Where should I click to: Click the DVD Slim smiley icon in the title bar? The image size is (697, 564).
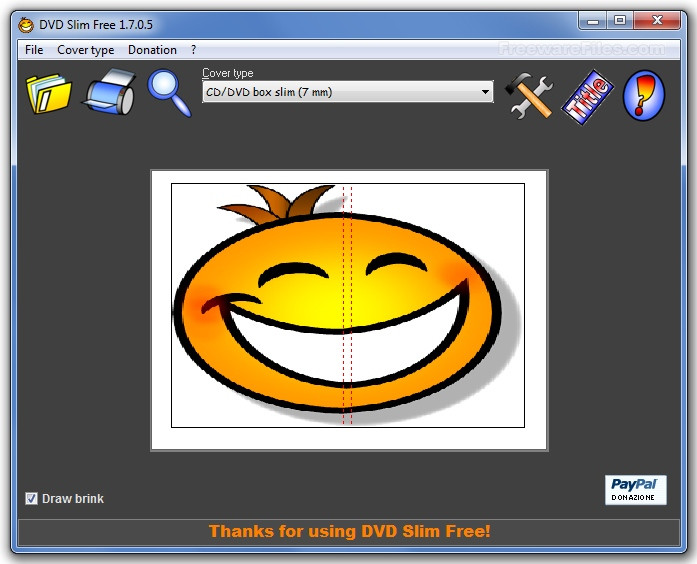point(26,24)
